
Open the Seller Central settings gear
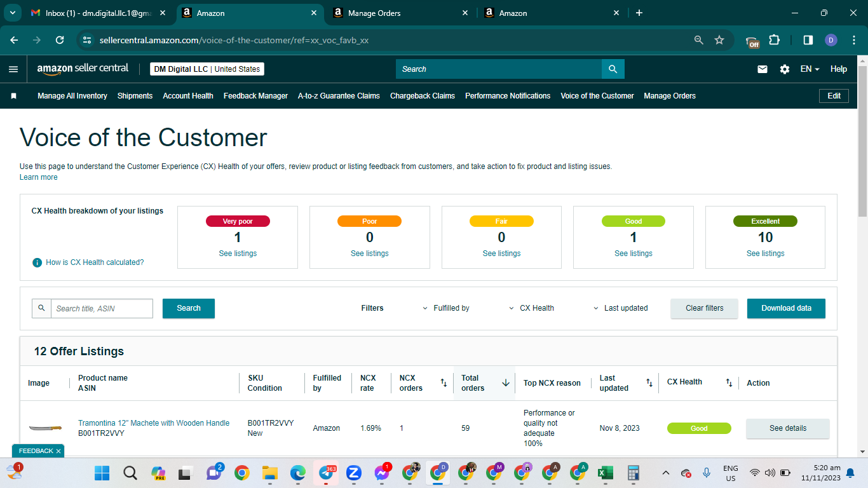pyautogui.click(x=785, y=69)
